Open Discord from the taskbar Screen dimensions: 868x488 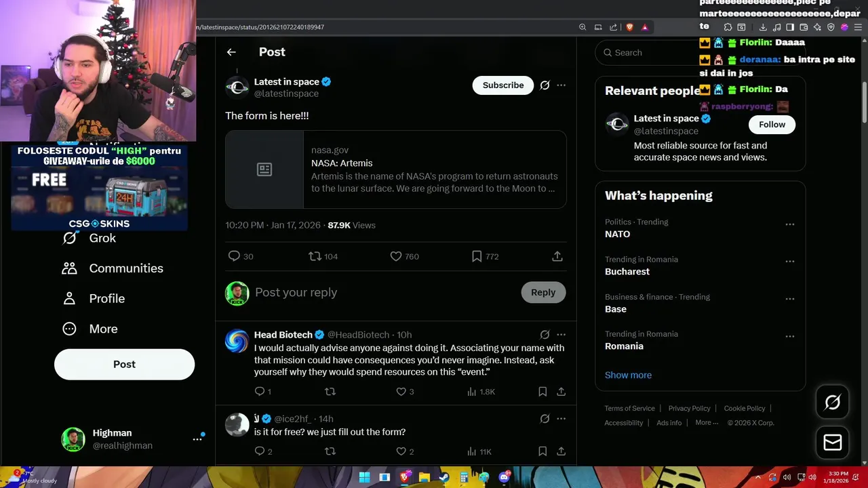click(x=504, y=477)
